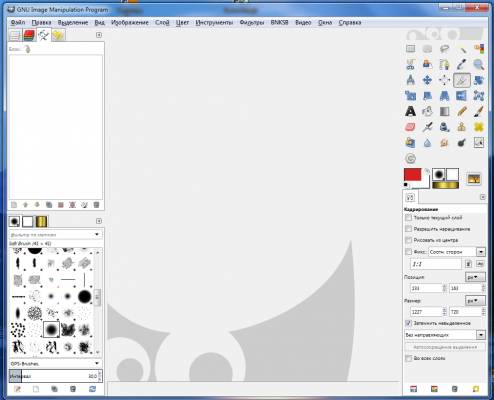
Task: Select the Perspective tool
Action: click(444, 96)
